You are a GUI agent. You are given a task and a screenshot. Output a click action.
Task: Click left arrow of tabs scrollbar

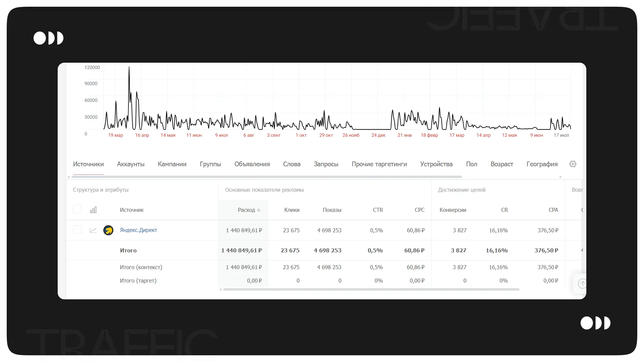pos(69,177)
